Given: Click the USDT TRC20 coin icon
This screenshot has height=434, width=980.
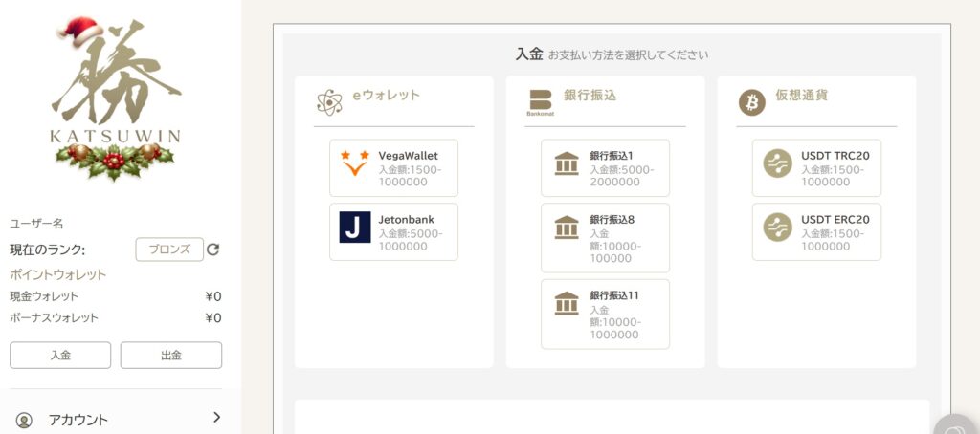Looking at the screenshot, I should point(777,163).
